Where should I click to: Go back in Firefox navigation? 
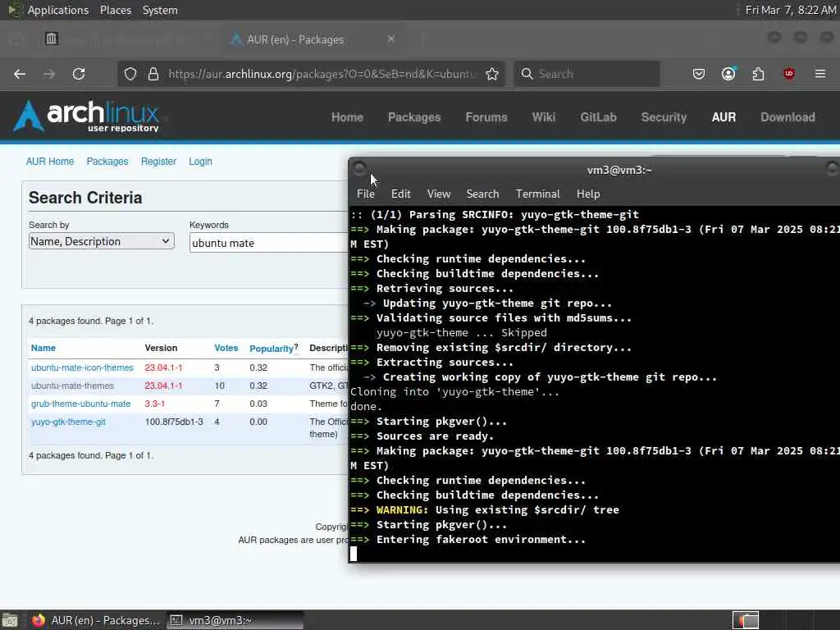tap(20, 74)
